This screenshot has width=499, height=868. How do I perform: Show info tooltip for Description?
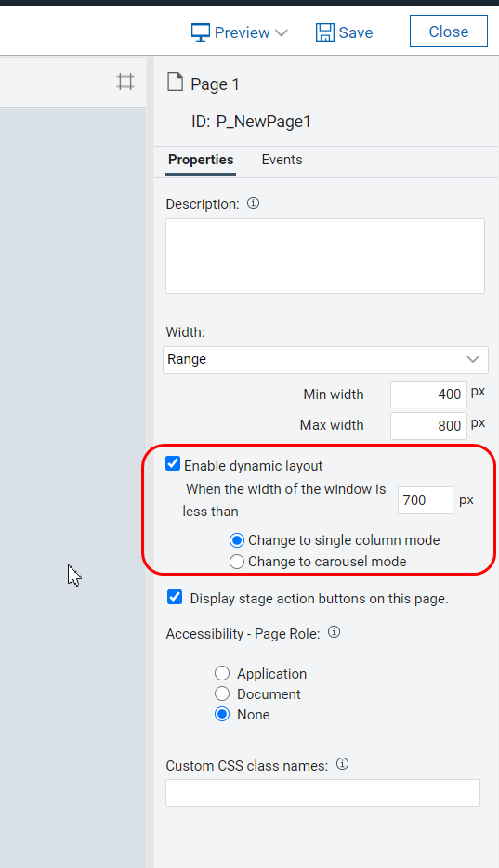tap(253, 203)
